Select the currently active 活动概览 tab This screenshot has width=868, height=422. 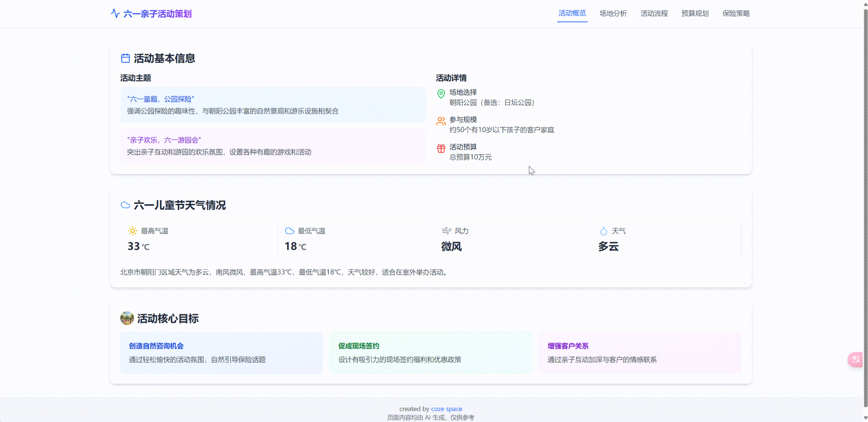572,13
